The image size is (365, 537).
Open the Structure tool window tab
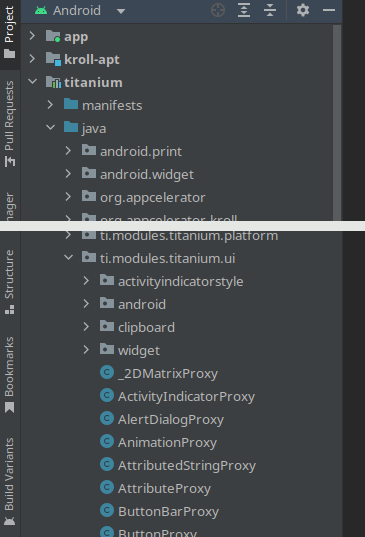pyautogui.click(x=10, y=282)
